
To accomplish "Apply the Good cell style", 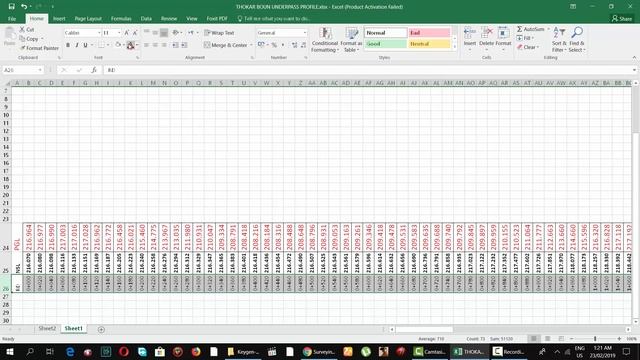I will 385,44.
